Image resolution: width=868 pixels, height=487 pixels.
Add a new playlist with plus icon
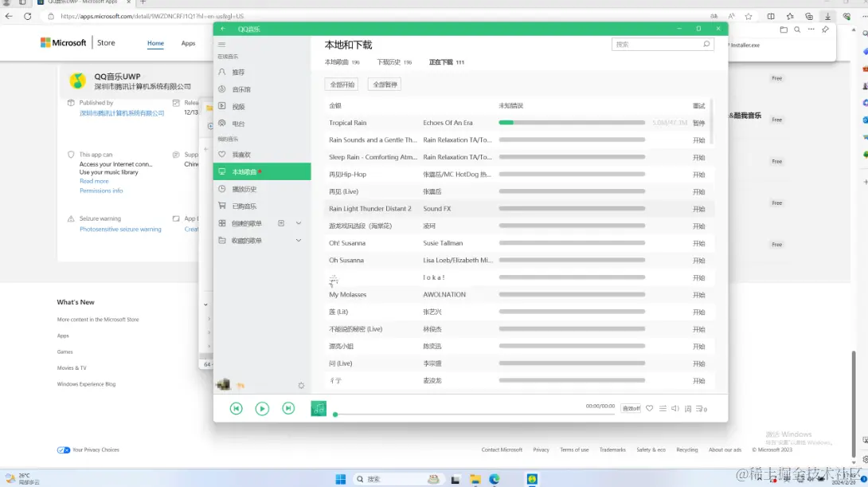click(x=281, y=223)
